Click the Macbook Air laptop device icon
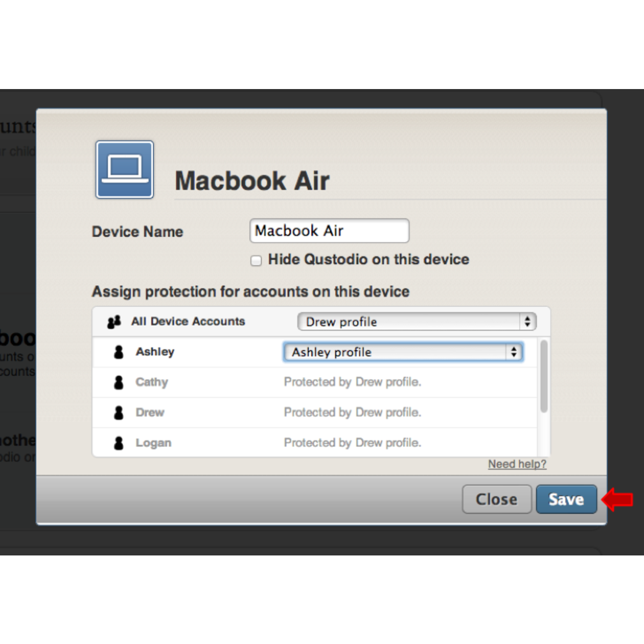Screen dimensions: 644x644 [125, 170]
